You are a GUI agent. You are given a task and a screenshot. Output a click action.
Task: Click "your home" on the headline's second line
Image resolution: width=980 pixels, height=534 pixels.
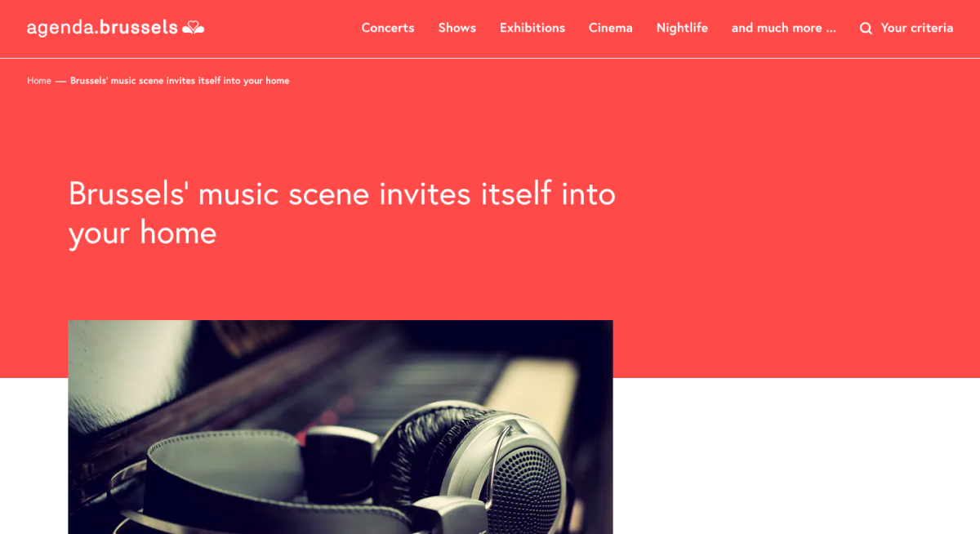143,233
